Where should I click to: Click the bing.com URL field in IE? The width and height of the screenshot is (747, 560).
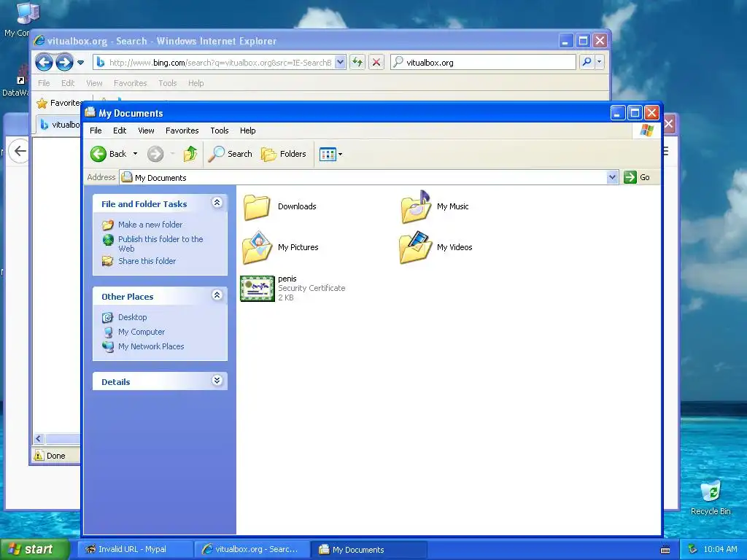pyautogui.click(x=220, y=63)
